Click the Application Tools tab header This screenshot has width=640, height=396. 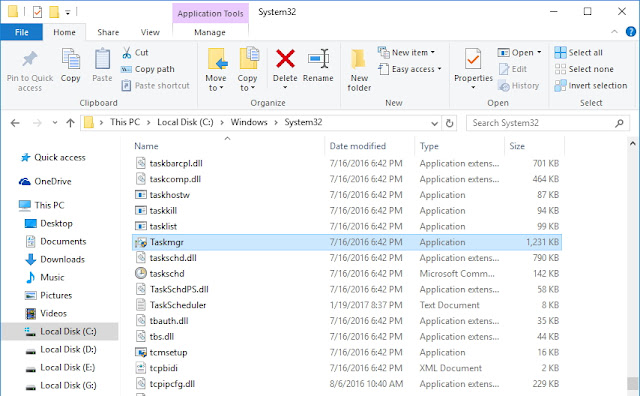point(210,13)
